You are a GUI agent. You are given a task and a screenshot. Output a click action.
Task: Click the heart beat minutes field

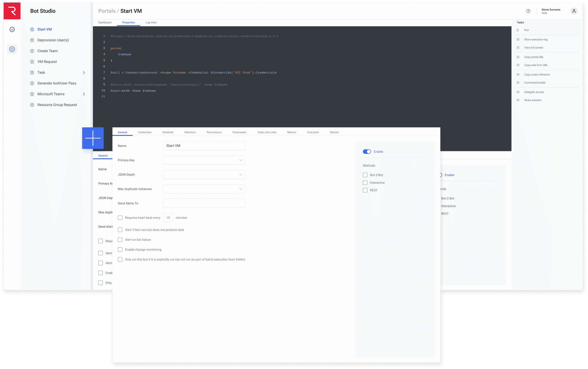[168, 218]
